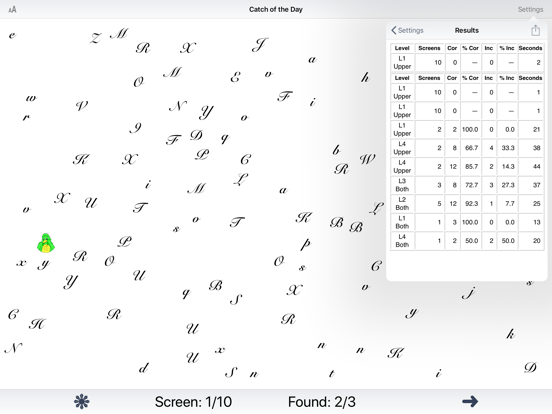Select the 'Found: 2/3' counter
This screenshot has height=414, width=552.
click(x=322, y=402)
